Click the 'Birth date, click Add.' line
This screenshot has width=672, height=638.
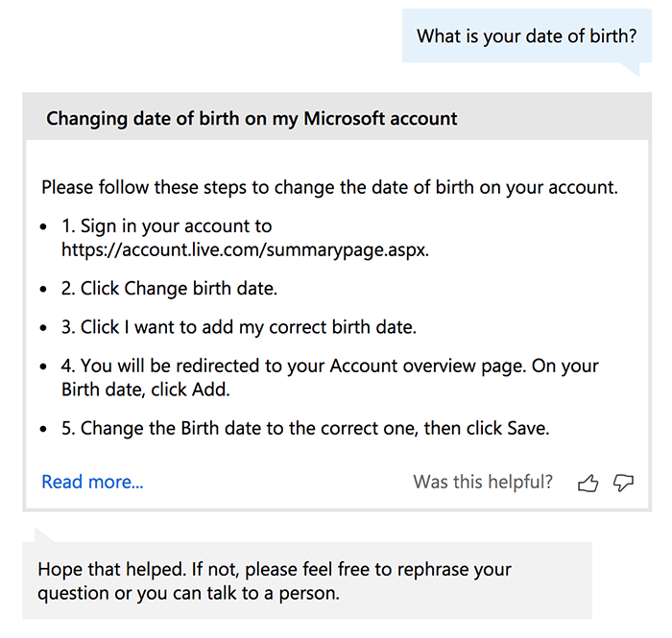146,390
